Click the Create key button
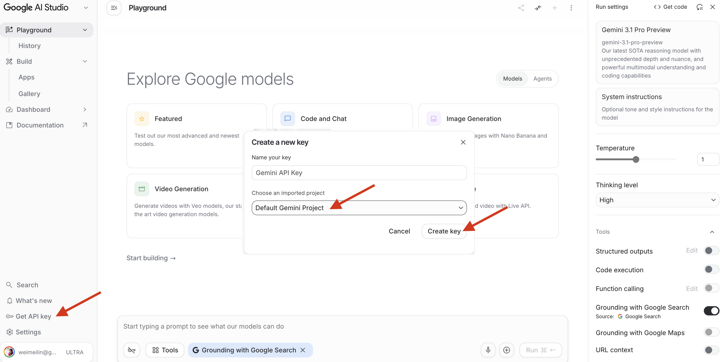The image size is (720, 362). pos(444,231)
